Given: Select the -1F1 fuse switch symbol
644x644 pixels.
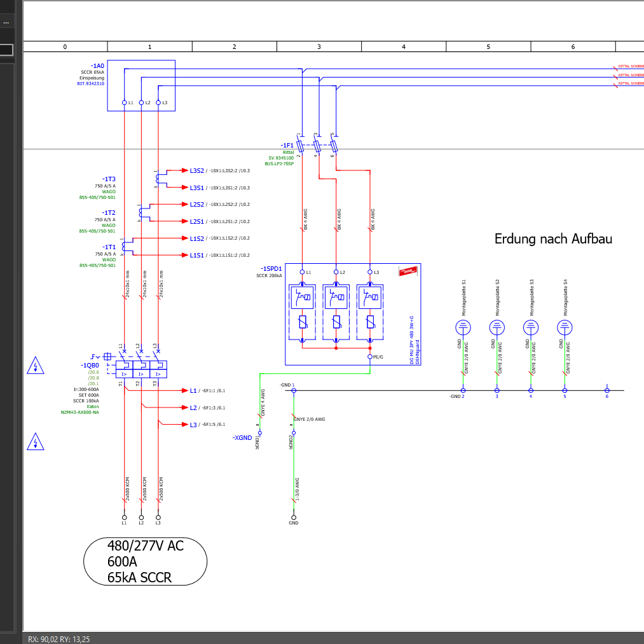Looking at the screenshot, I should coord(317,146).
